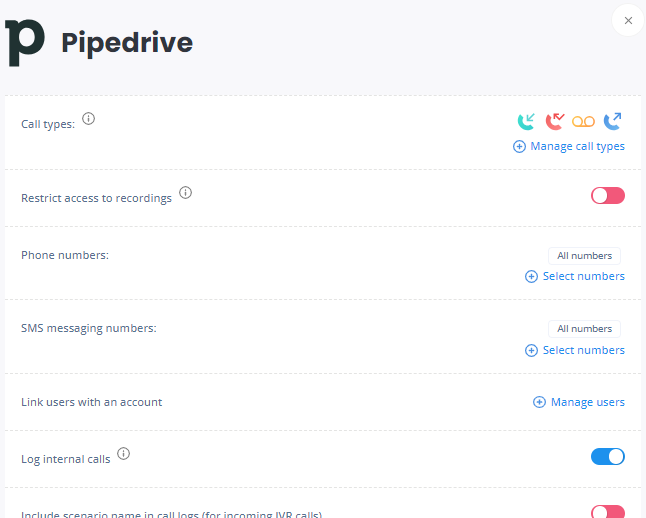This screenshot has width=646, height=518.
Task: Close the Pipedrive settings panel
Action: pos(628,21)
